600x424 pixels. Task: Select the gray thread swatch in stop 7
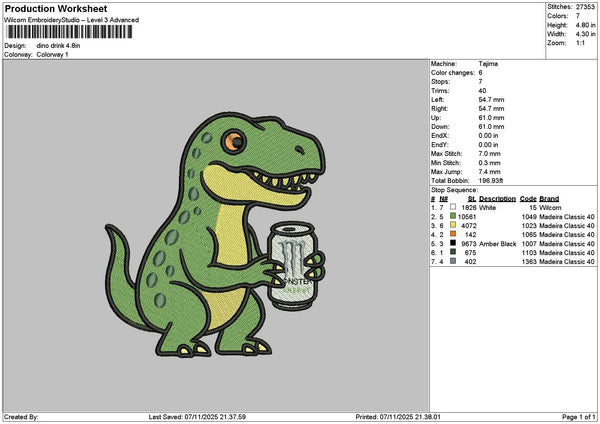[453, 261]
